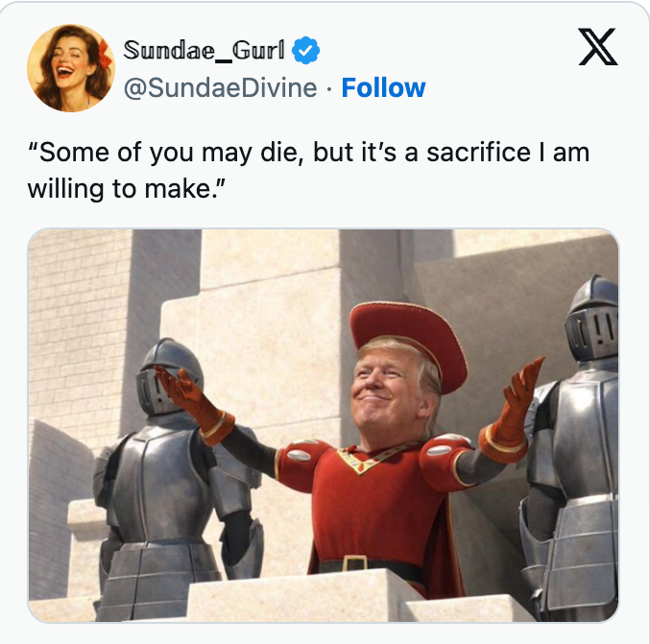Click the blue verified checkmark badge
The width and height of the screenshot is (650, 644).
[x=305, y=51]
